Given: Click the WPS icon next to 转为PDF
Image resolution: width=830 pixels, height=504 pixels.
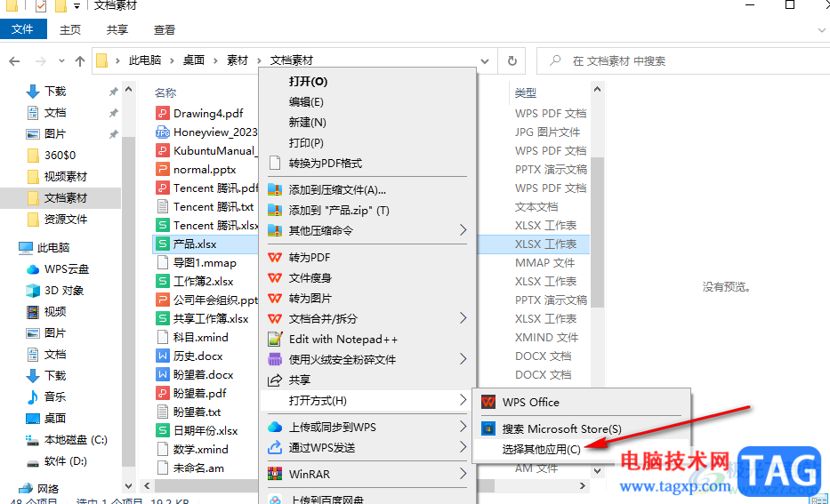Looking at the screenshot, I should tap(275, 258).
